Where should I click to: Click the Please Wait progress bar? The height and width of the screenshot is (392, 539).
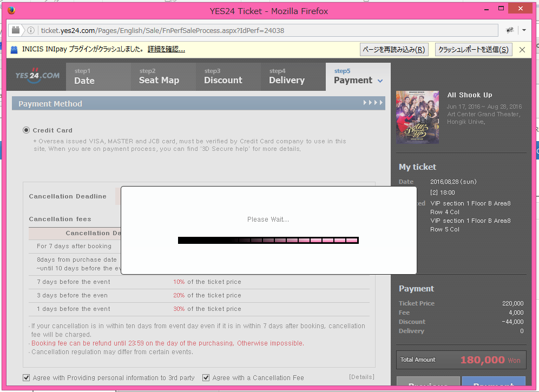(268, 240)
